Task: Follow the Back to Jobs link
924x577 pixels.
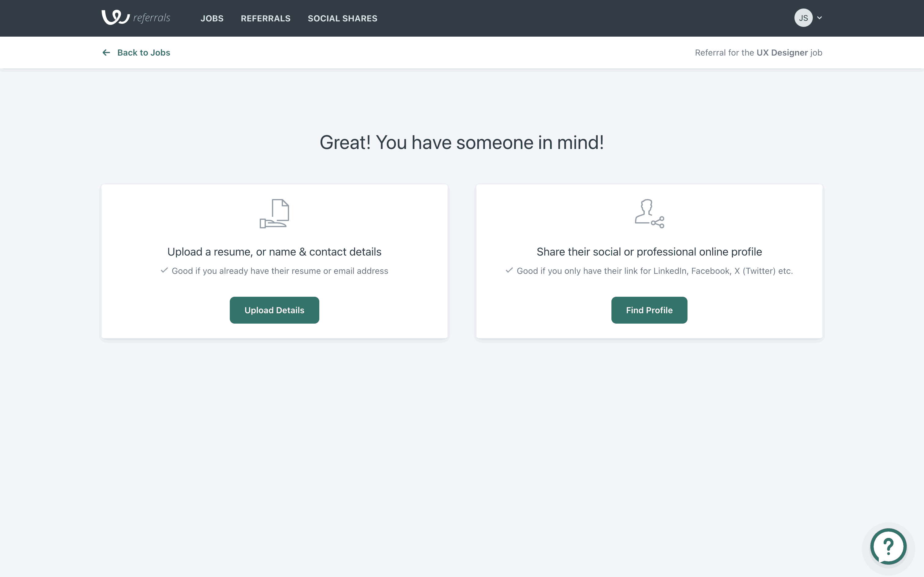Action: [144, 53]
